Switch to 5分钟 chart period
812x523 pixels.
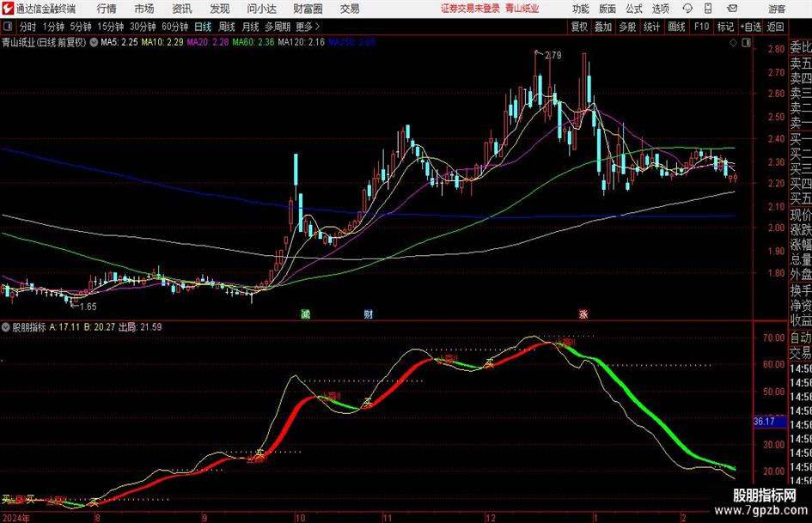(x=81, y=27)
